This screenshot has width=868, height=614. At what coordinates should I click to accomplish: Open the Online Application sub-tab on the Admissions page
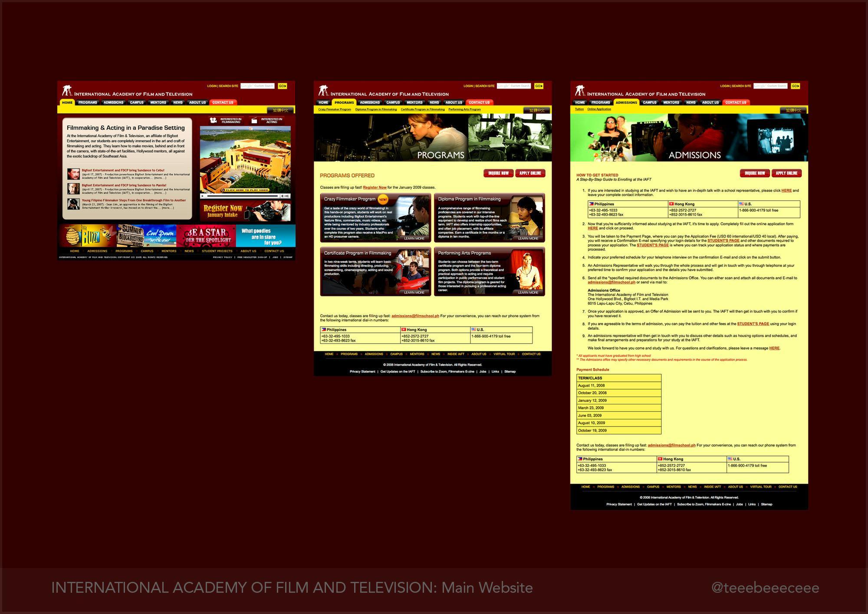click(599, 109)
